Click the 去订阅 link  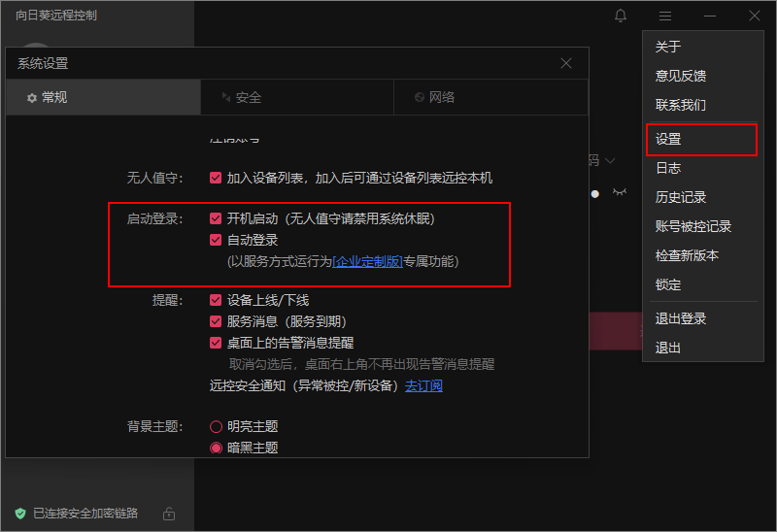pyautogui.click(x=423, y=385)
